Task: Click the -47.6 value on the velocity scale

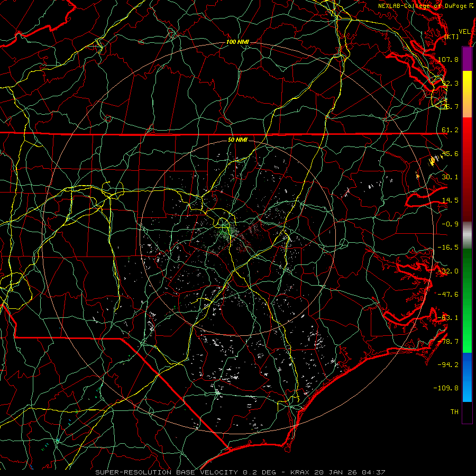Action: [448, 295]
